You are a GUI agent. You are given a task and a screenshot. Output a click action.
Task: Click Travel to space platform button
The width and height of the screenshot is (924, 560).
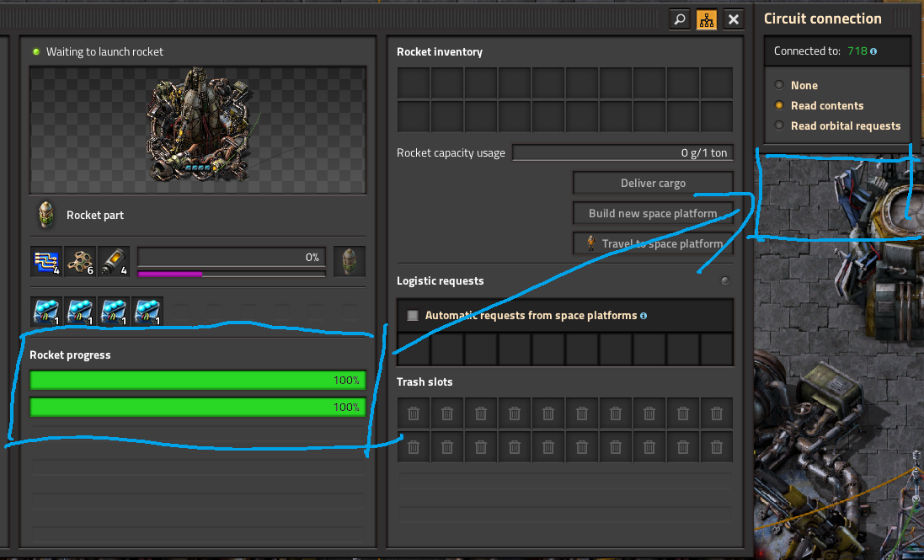point(653,243)
